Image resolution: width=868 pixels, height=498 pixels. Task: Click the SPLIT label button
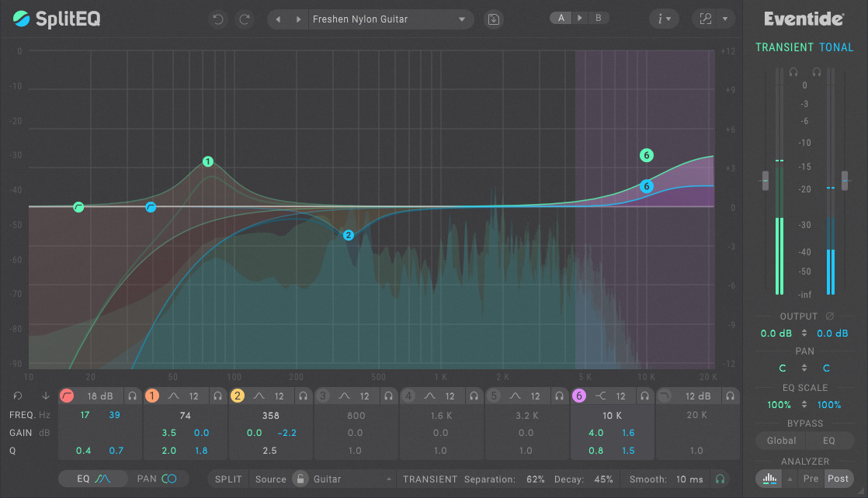point(228,479)
